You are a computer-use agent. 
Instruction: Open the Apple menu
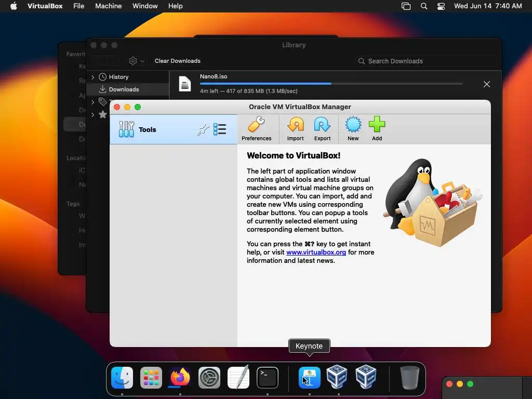click(x=14, y=6)
